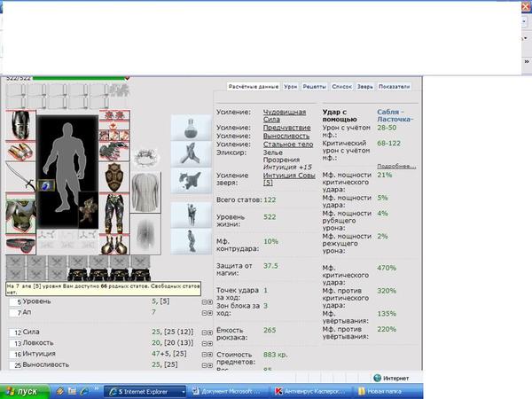The width and height of the screenshot is (532, 399).
Task: Click the Интуиция Совы [5] link
Action: point(289,179)
